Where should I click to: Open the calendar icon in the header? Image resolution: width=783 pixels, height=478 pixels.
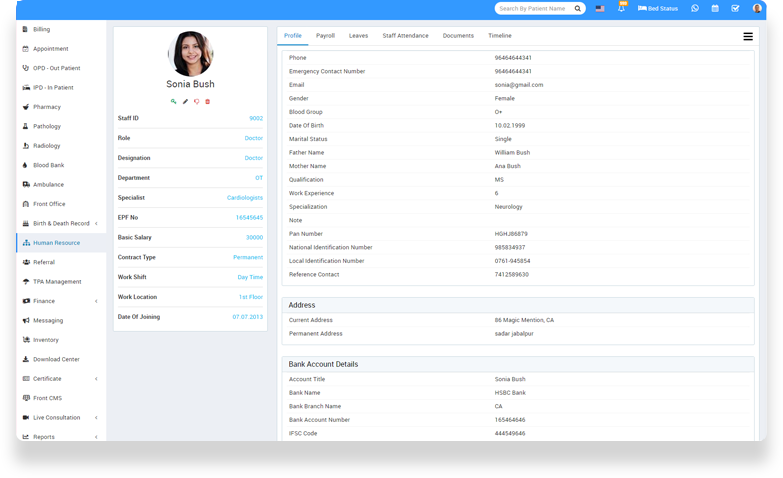click(715, 8)
